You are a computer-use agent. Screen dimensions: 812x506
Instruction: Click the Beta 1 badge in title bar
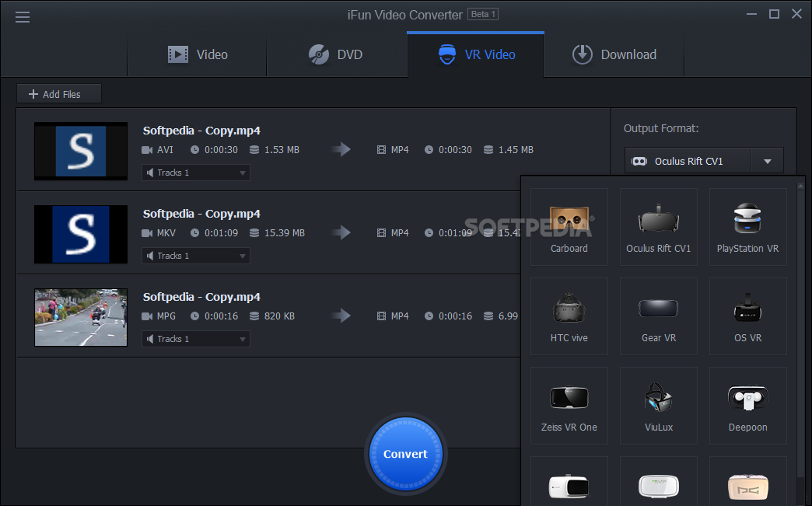[483, 14]
